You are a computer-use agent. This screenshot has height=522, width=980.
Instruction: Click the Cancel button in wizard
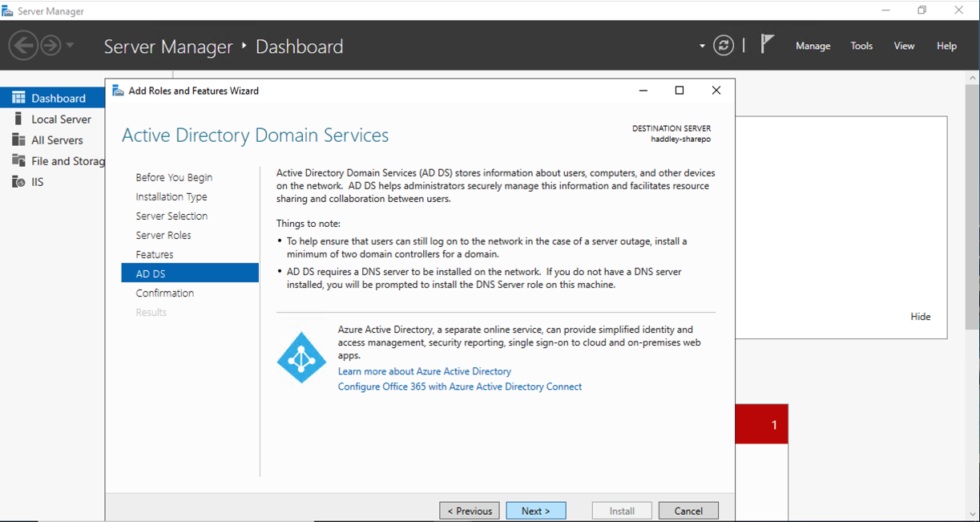688,511
